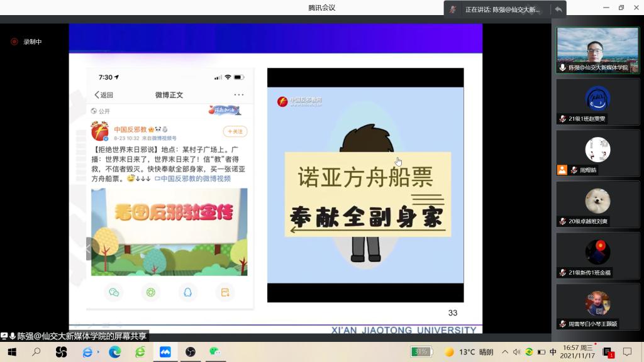Expand hidden system tray icons

tap(504, 352)
